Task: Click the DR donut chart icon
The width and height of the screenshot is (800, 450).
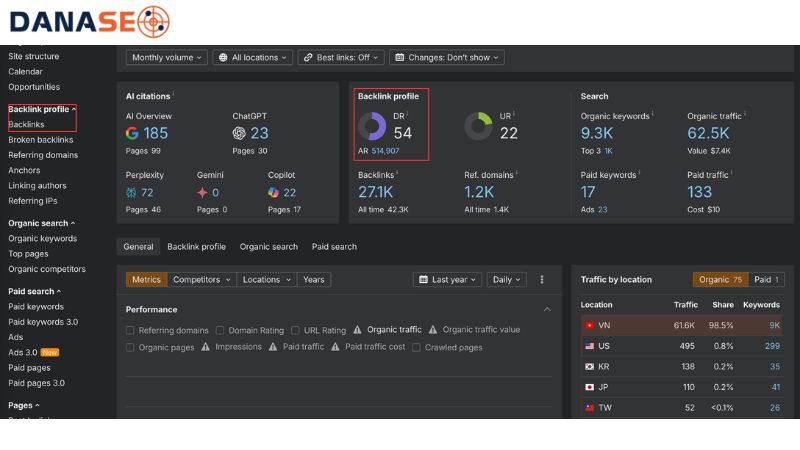Action: pos(372,127)
